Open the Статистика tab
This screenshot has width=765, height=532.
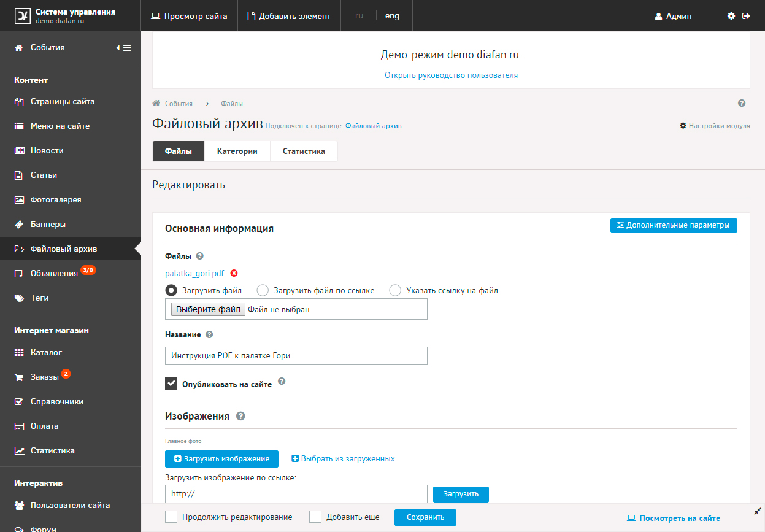pyautogui.click(x=304, y=151)
